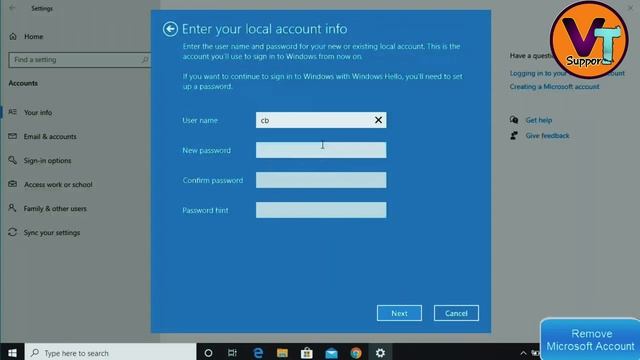The height and width of the screenshot is (360, 640).
Task: Launch Google Chrome from taskbar
Action: tap(356, 353)
